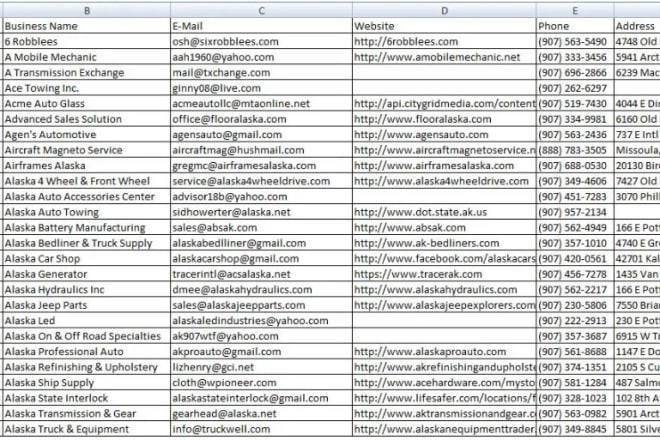Select the 'A Mobile Mechanic' cell
Image resolution: width=660 pixels, height=440 pixels.
(x=87, y=57)
